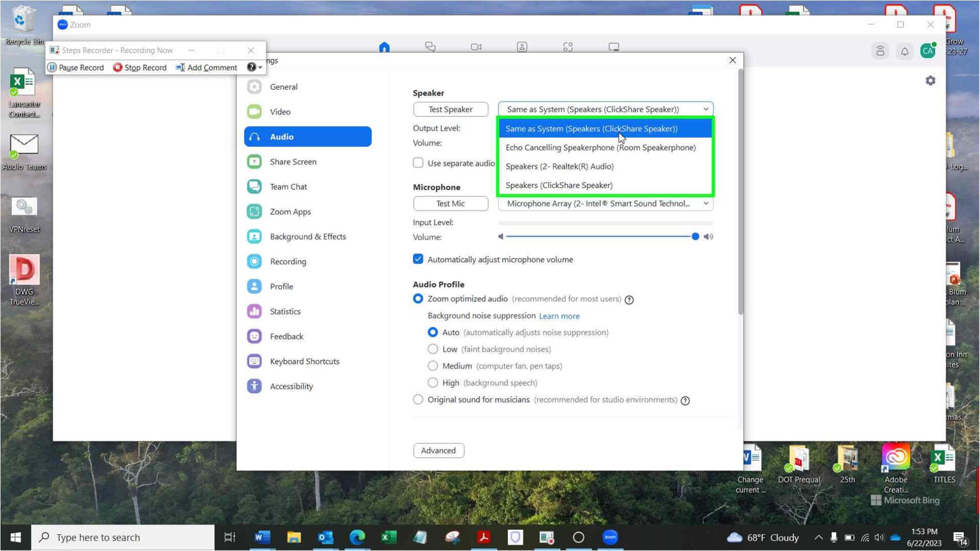The width and height of the screenshot is (980, 551).
Task: Choose Speakers (ClickShare Speaker) option
Action: click(605, 185)
